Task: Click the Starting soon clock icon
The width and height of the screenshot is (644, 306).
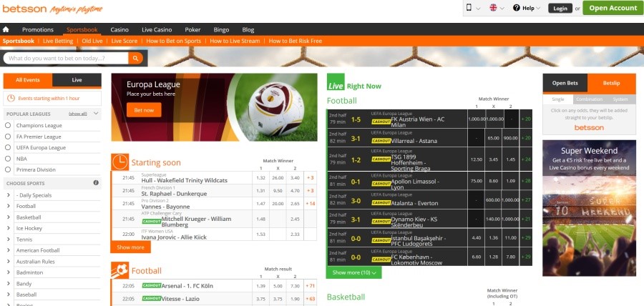Action: point(119,162)
